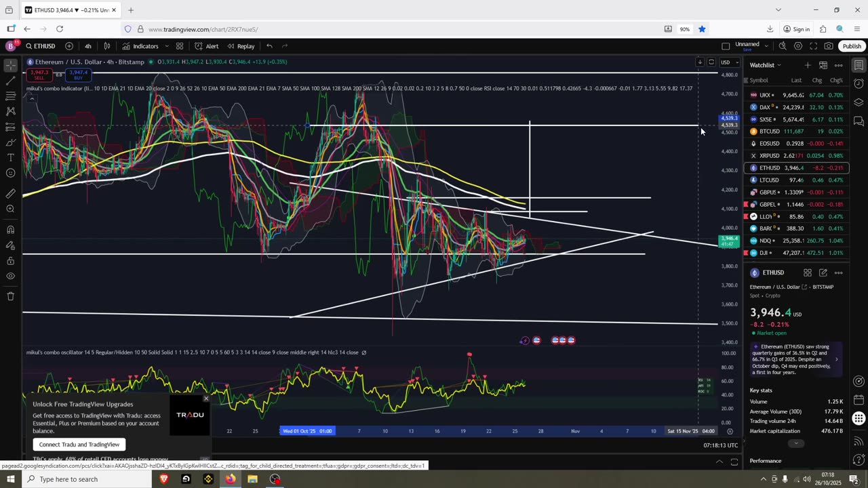
Task: Undo the last chart action
Action: (x=269, y=46)
